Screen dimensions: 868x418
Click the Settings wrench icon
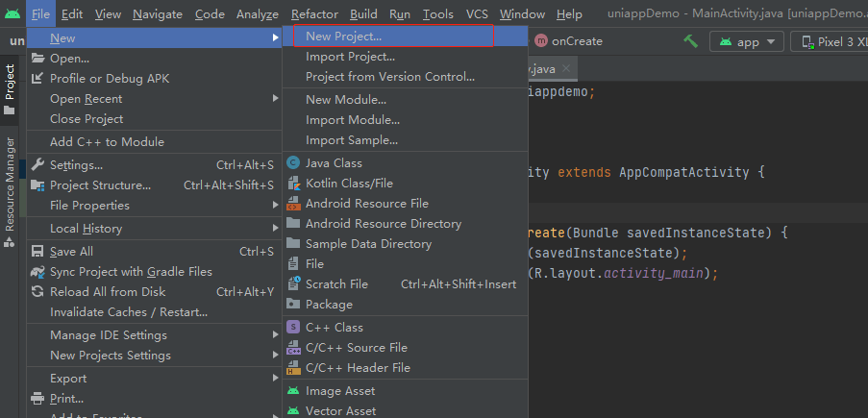click(x=37, y=165)
